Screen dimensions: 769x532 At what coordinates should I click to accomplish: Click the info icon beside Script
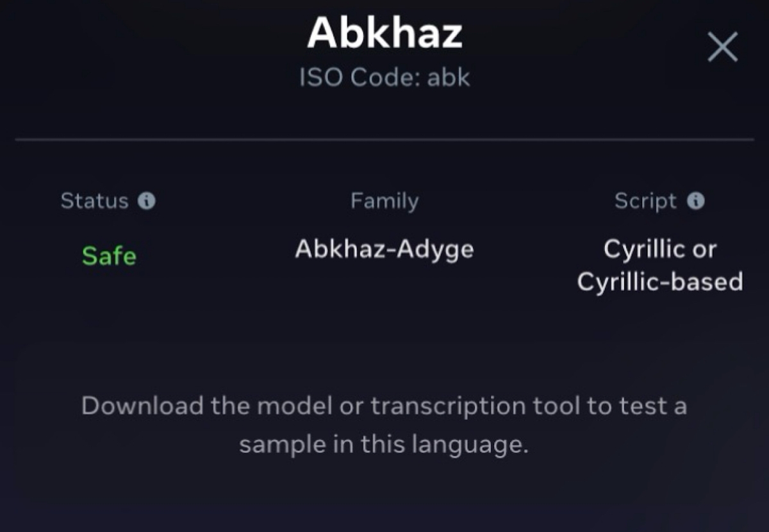pos(696,201)
